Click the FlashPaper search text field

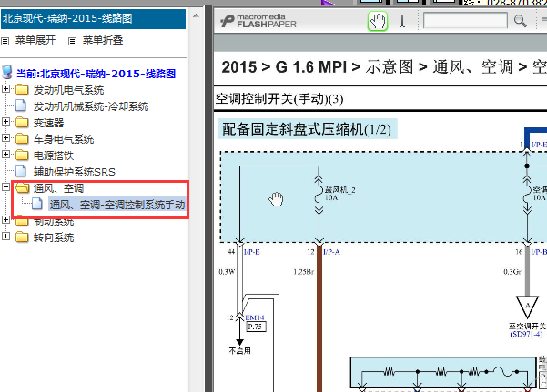(x=465, y=21)
